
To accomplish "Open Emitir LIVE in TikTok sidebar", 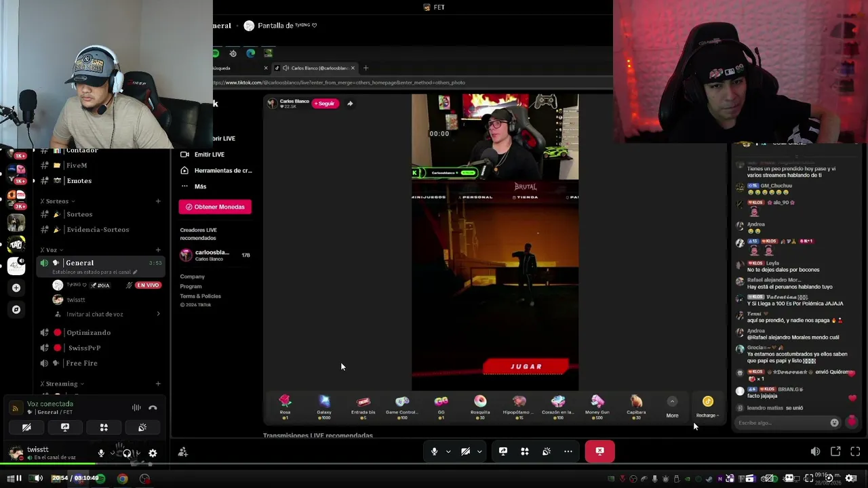I will 209,155.
